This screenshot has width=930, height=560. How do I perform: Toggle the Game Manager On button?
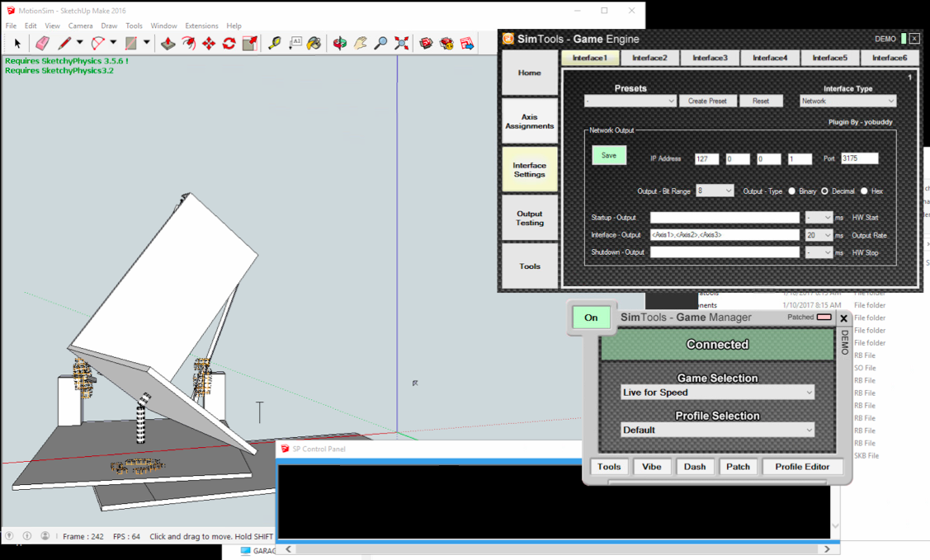pos(591,318)
